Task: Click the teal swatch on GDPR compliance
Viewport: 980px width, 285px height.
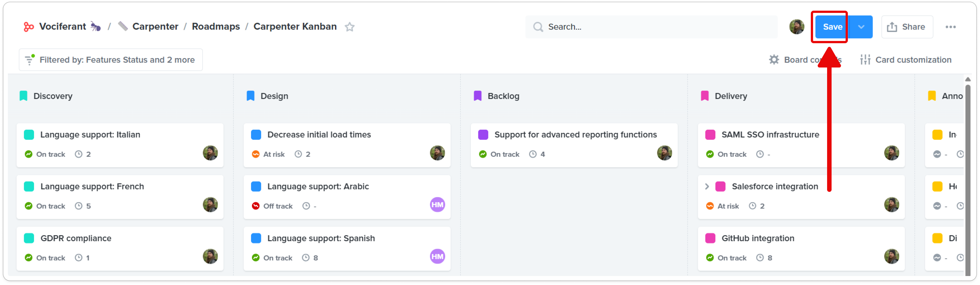Action: (x=29, y=238)
